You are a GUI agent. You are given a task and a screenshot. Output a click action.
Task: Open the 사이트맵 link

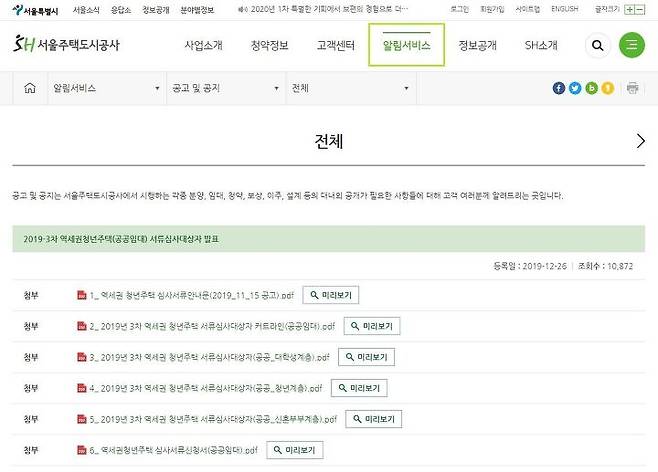(527, 9)
